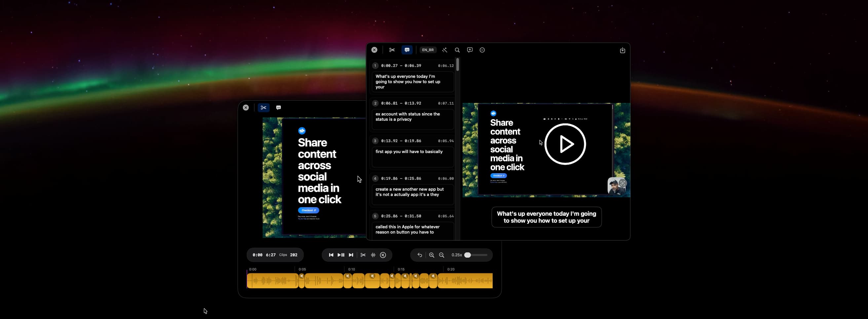Image resolution: width=868 pixels, height=319 pixels.
Task: Unmute a muted clip badge on the timeline
Action: pyautogui.click(x=302, y=276)
